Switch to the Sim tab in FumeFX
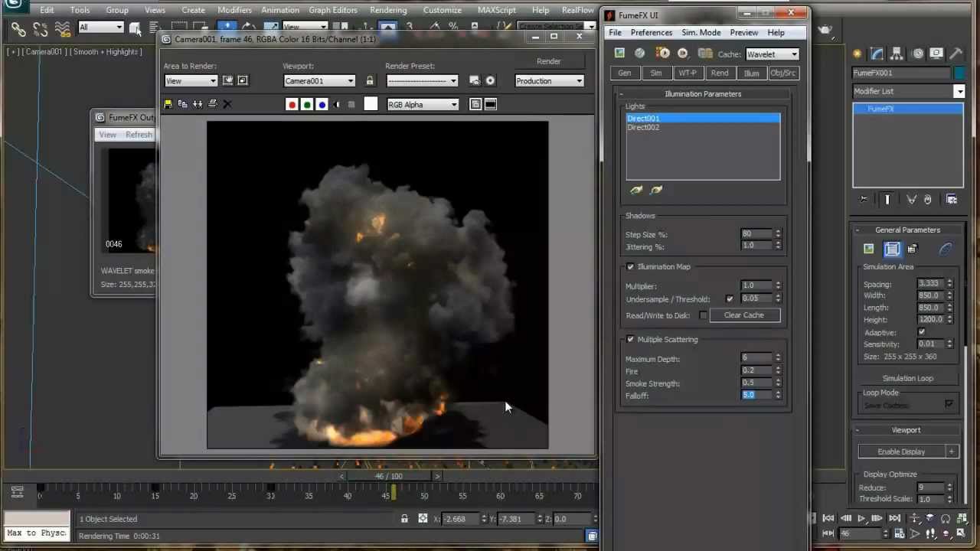Screen dimensions: 980x551 [656, 73]
